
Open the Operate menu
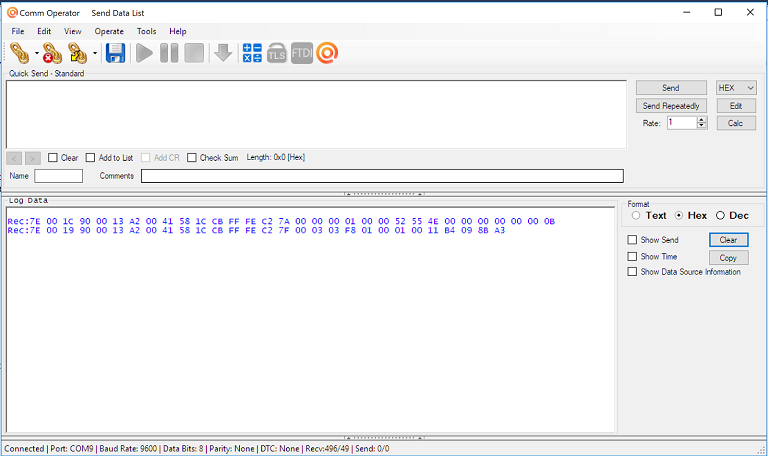pyautogui.click(x=109, y=31)
